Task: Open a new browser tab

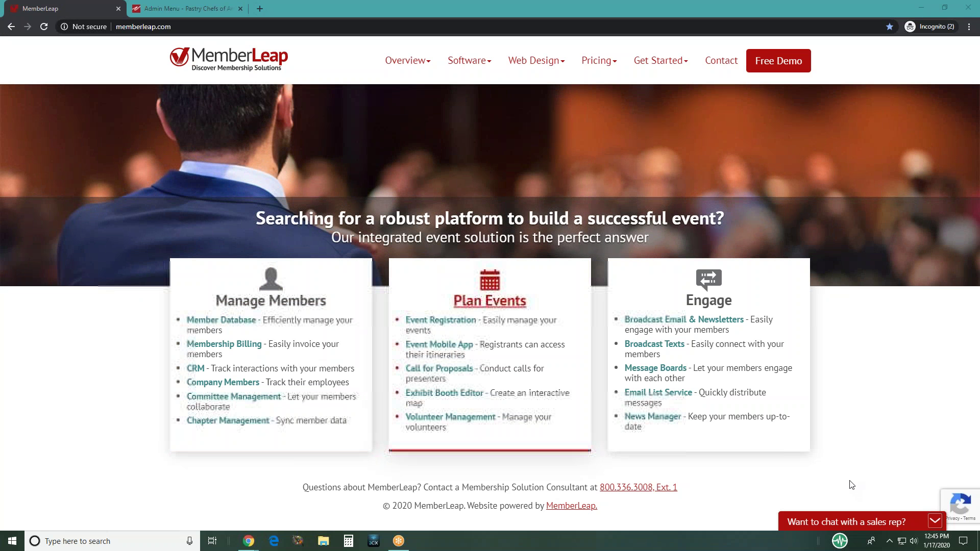Action: [x=260, y=9]
